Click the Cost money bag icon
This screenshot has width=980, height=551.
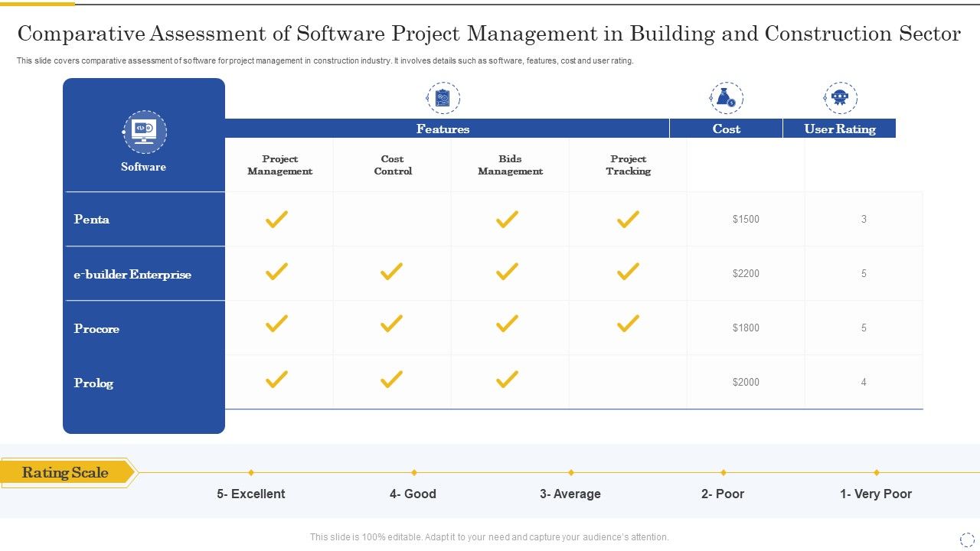pyautogui.click(x=727, y=98)
